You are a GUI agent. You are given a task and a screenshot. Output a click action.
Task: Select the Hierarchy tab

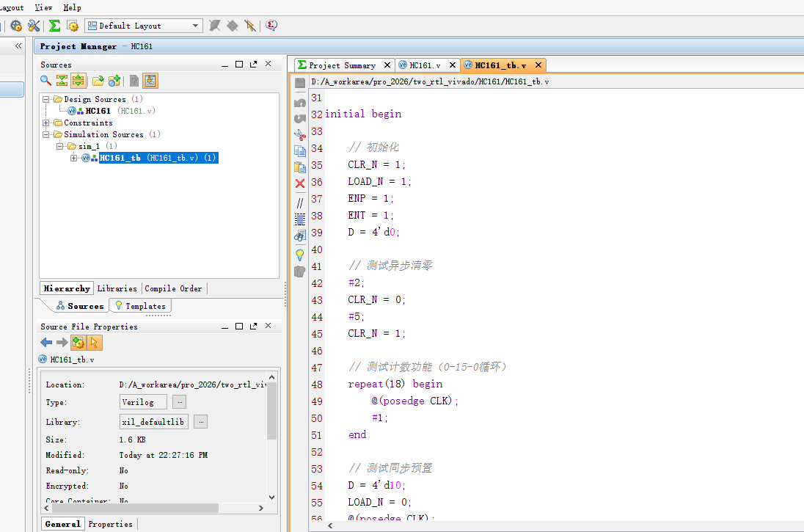pyautogui.click(x=67, y=288)
